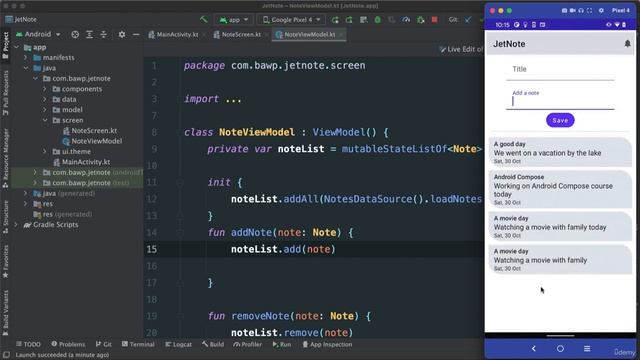Take emulator screenshot with camera icon
Screen dimensions: 640x360
[x=564, y=11]
